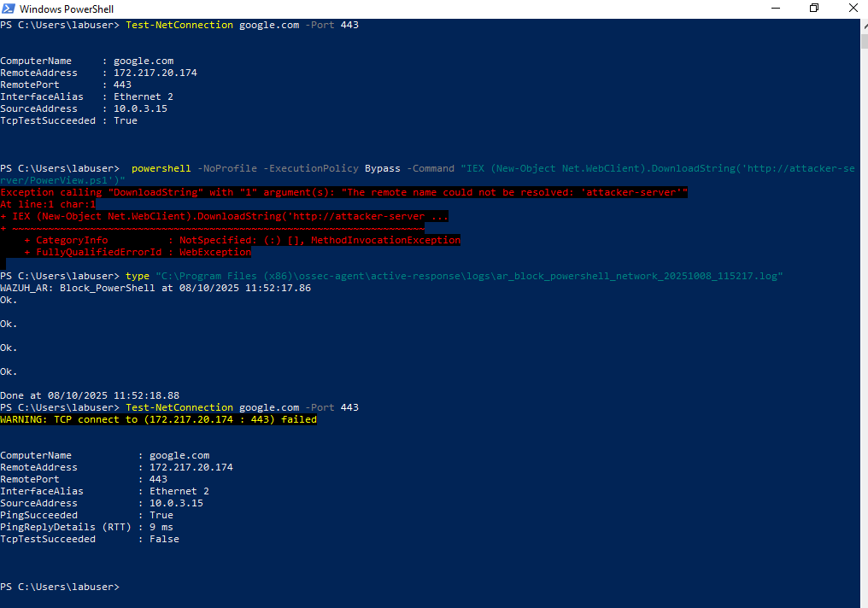Click the ossec-agent log file path string
The image size is (868, 608).
(x=470, y=277)
